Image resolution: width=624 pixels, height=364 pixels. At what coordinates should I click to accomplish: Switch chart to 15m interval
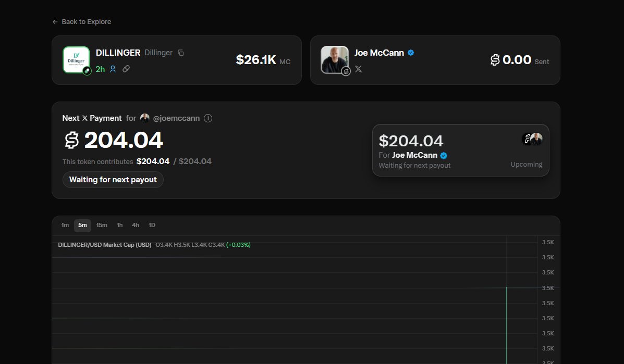(102, 225)
